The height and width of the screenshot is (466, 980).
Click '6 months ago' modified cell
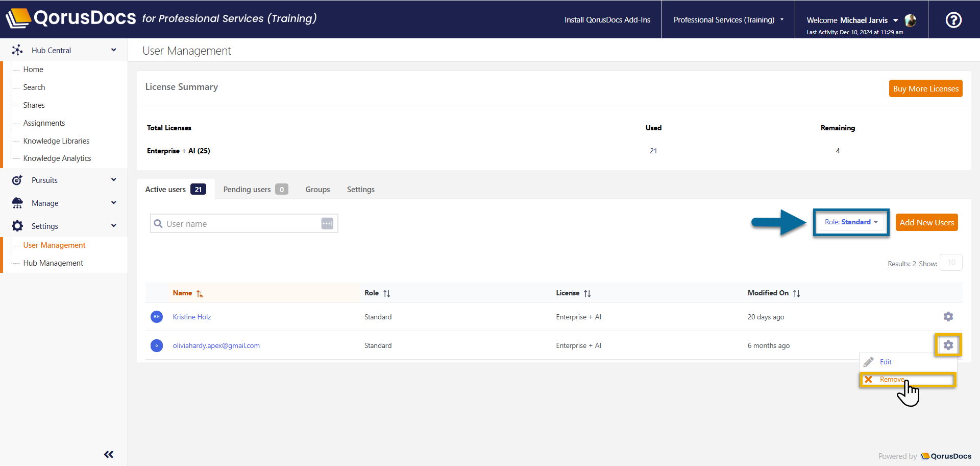pyautogui.click(x=769, y=345)
